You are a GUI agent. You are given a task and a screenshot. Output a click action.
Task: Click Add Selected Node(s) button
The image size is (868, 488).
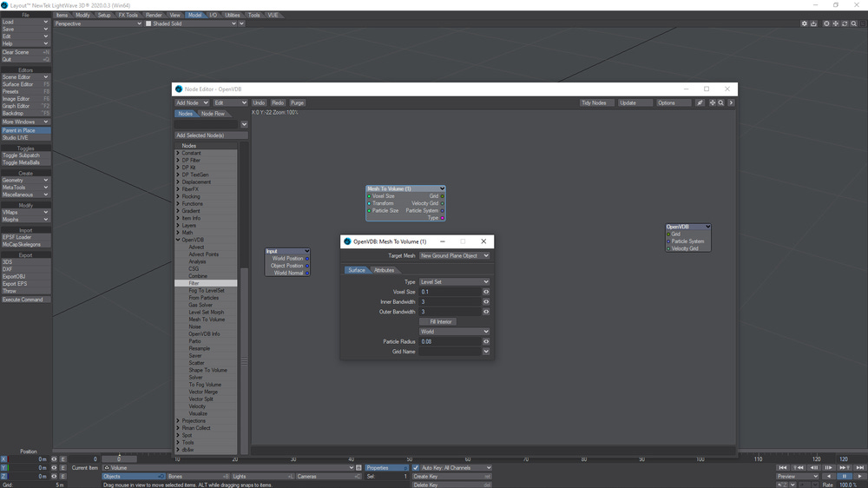(211, 135)
